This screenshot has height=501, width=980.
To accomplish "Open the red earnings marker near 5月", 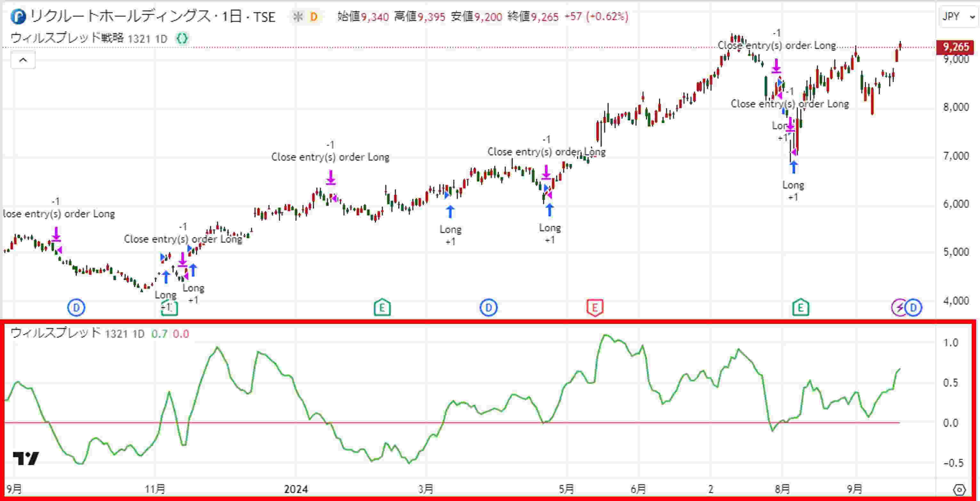I will [595, 308].
